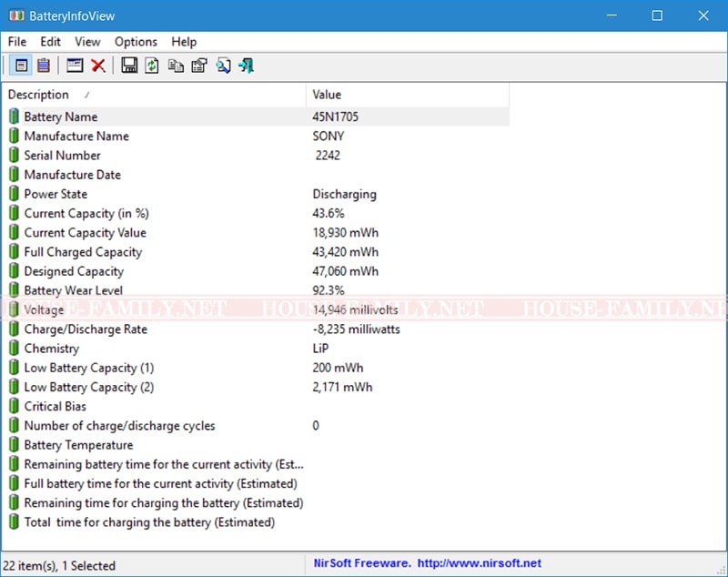Open the Edit menu
This screenshot has height=577, width=728.
[x=50, y=42]
